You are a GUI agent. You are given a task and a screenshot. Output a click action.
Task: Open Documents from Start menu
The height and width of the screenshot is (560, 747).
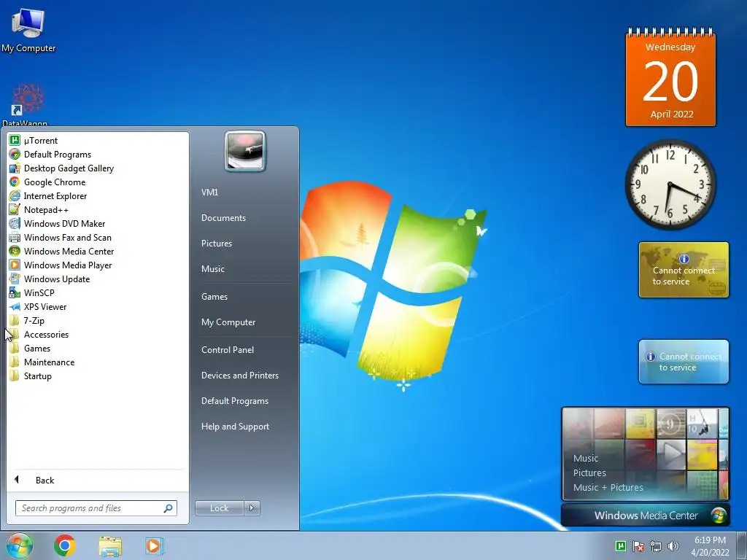click(x=223, y=218)
